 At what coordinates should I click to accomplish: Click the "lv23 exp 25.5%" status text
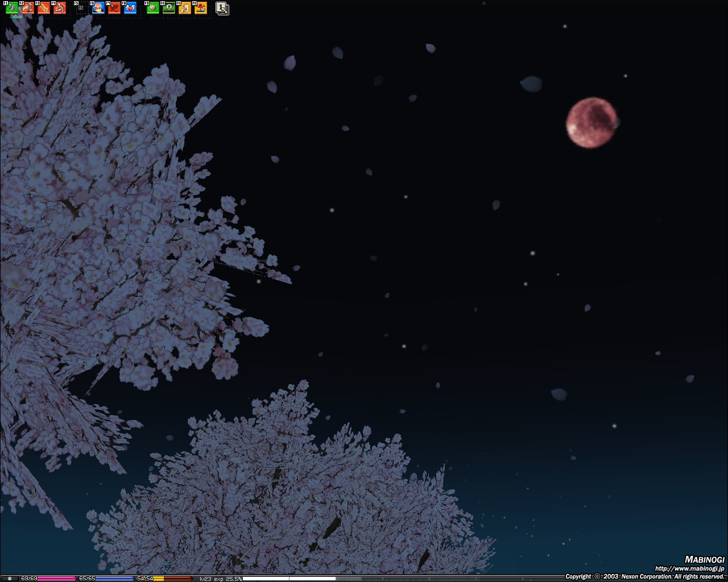point(221,579)
